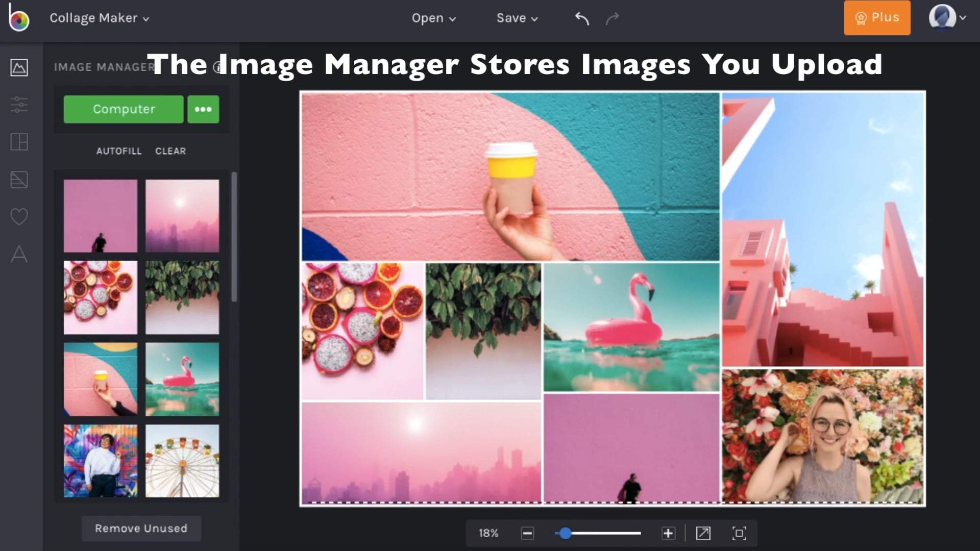Select the pink wall person thumbnail
980x551 pixels.
[101, 216]
